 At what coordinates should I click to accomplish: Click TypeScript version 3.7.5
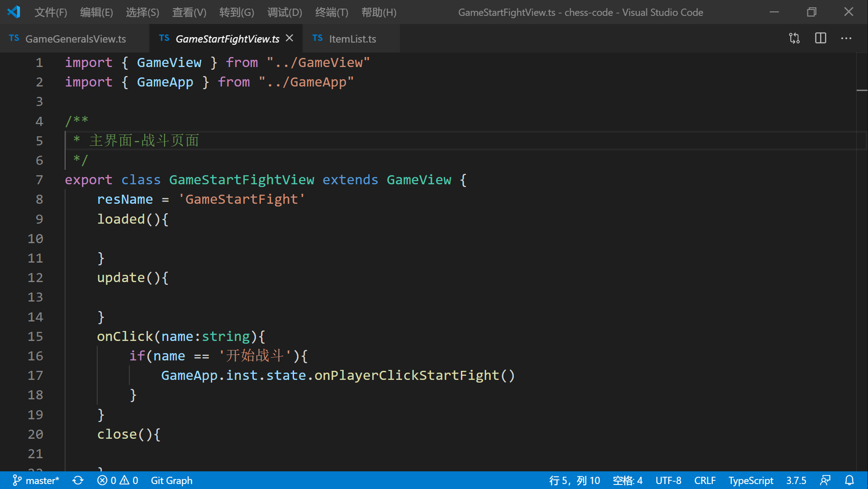point(796,480)
